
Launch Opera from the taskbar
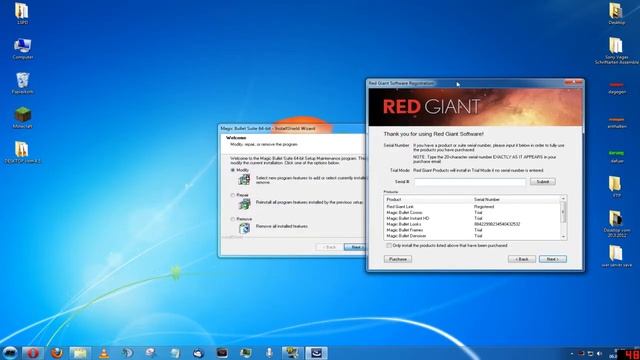(x=33, y=353)
